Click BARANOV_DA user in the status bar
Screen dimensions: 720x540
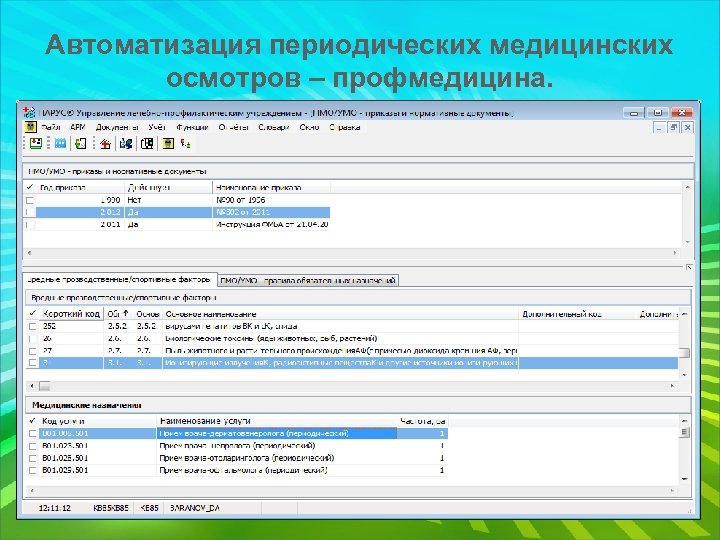coord(195,508)
